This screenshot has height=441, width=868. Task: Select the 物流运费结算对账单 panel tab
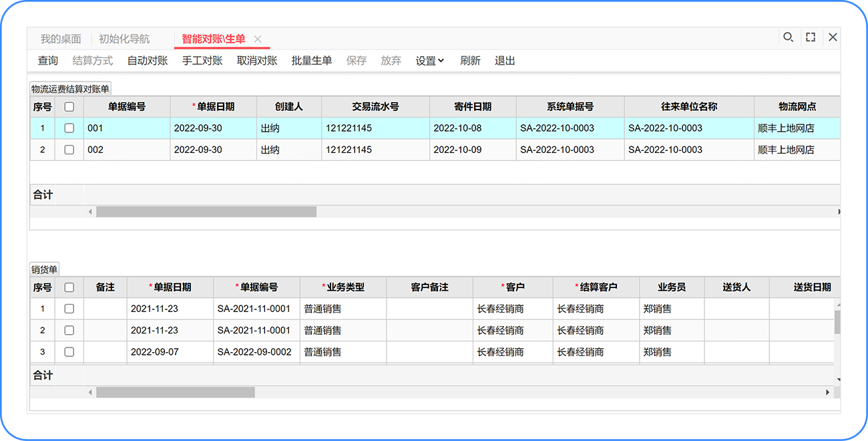point(70,89)
